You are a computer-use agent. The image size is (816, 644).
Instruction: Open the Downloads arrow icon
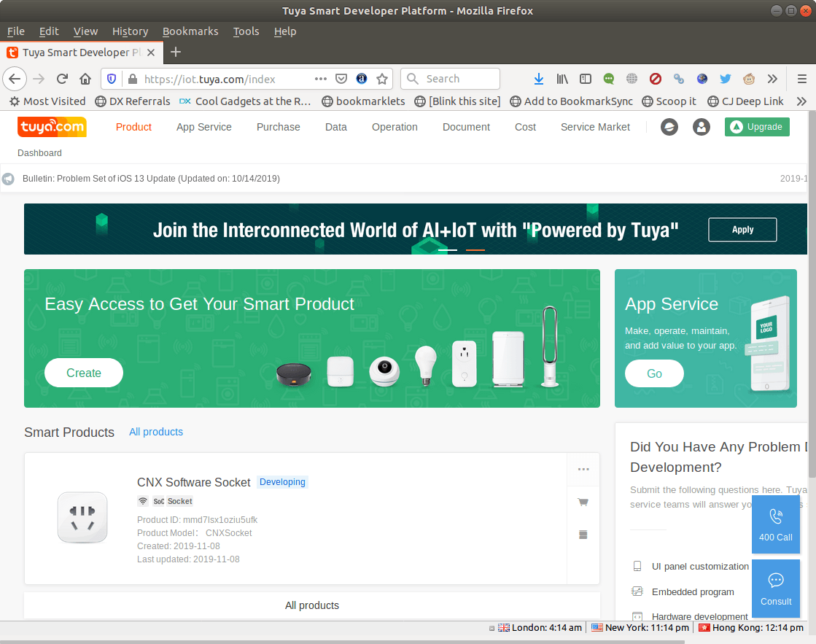(x=539, y=79)
